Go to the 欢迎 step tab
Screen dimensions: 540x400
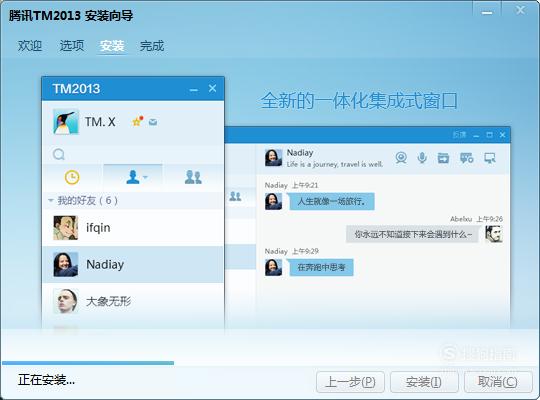tap(30, 46)
